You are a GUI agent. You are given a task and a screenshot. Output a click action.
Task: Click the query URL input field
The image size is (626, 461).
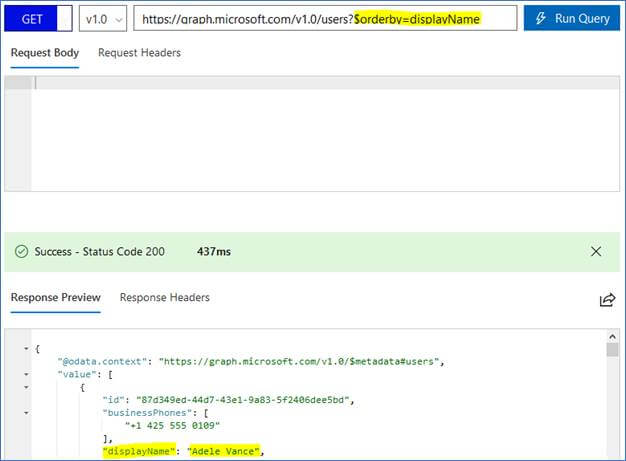(325, 18)
